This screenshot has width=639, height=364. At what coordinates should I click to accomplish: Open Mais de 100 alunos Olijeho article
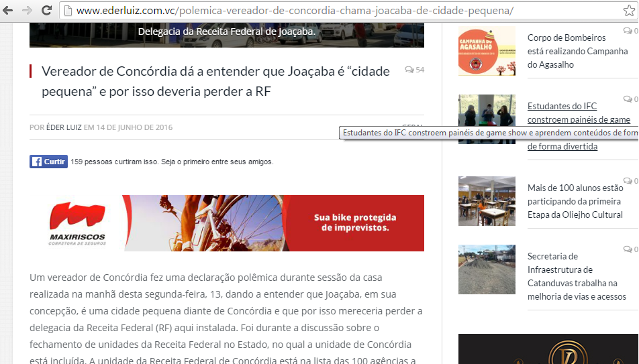(575, 201)
